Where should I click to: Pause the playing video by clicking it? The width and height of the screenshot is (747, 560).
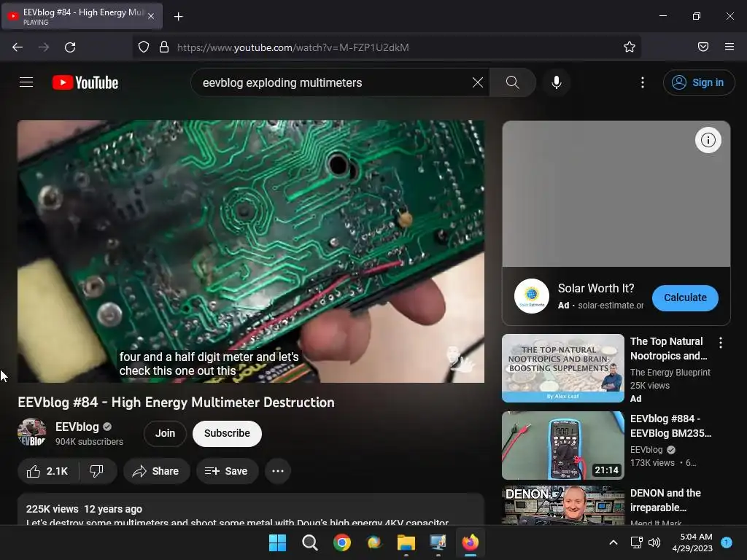[x=251, y=252]
